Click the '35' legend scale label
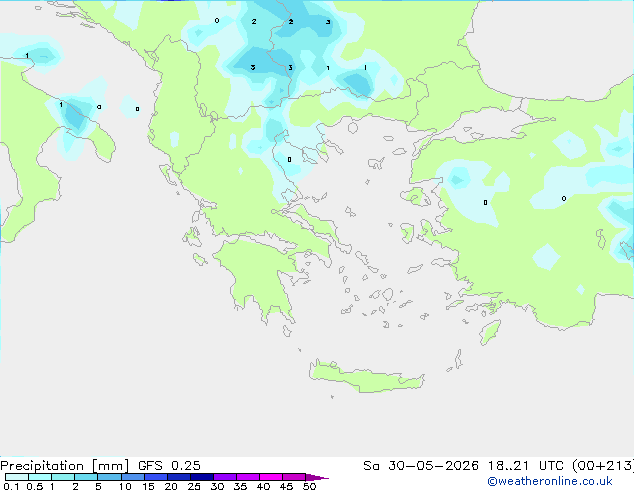634x490 pixels. pyautogui.click(x=240, y=486)
